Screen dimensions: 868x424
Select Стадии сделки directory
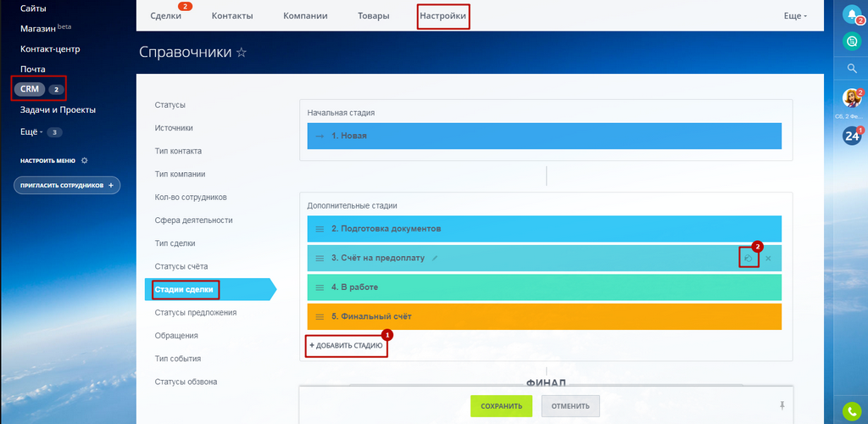point(186,289)
